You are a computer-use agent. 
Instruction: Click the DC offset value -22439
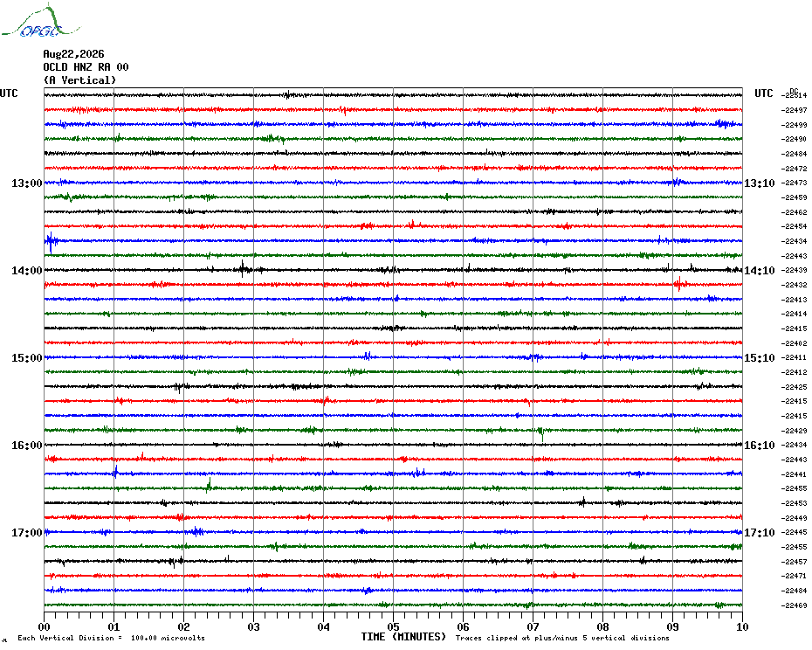click(x=795, y=271)
